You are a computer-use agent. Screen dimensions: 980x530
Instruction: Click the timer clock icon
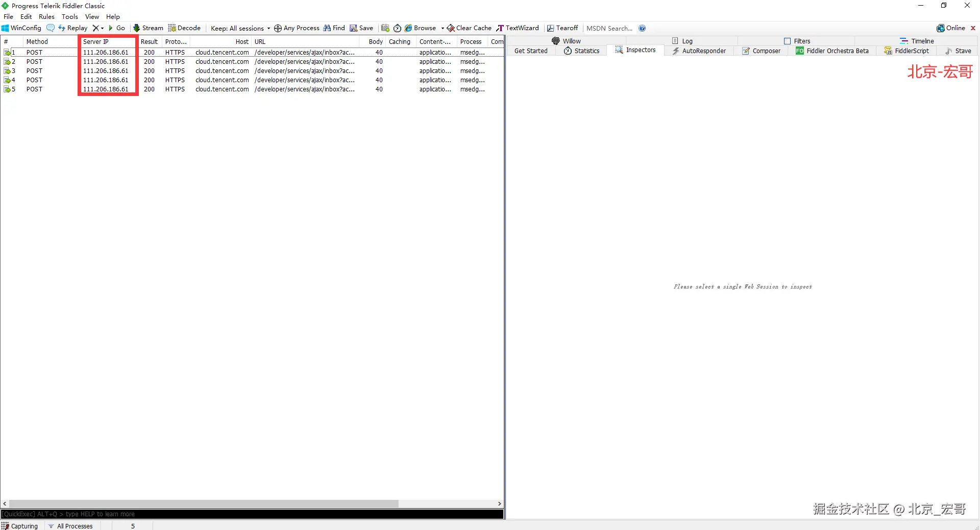click(x=397, y=28)
